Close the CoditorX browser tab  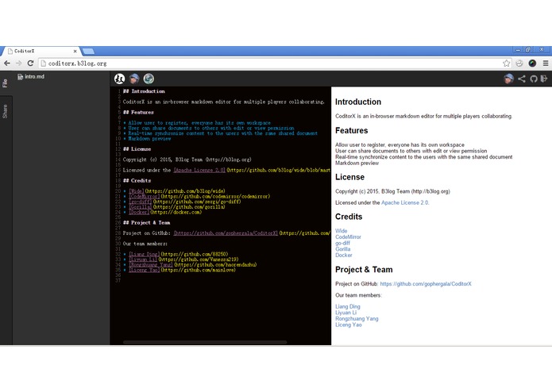(75, 52)
